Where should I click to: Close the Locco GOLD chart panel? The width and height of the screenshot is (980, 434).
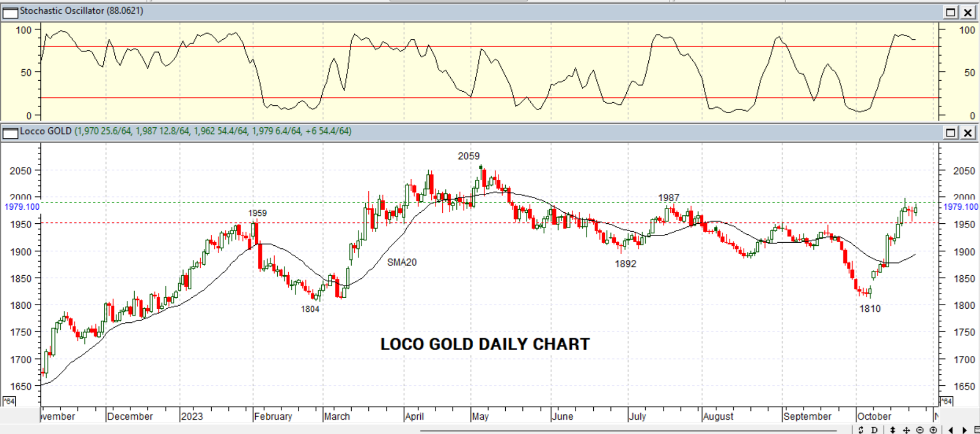tap(968, 133)
